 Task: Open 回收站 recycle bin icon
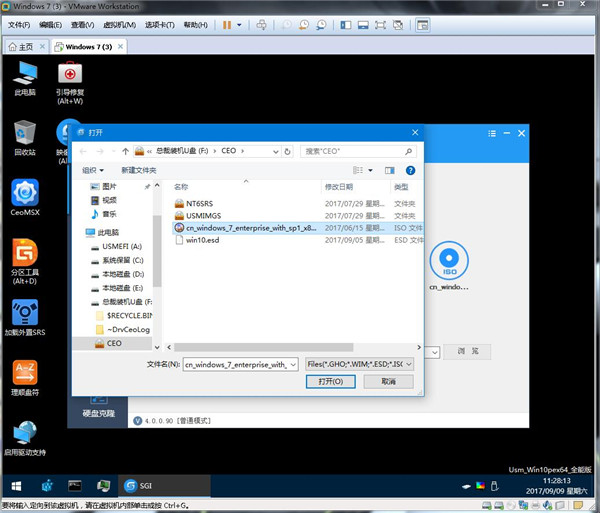tap(25, 138)
